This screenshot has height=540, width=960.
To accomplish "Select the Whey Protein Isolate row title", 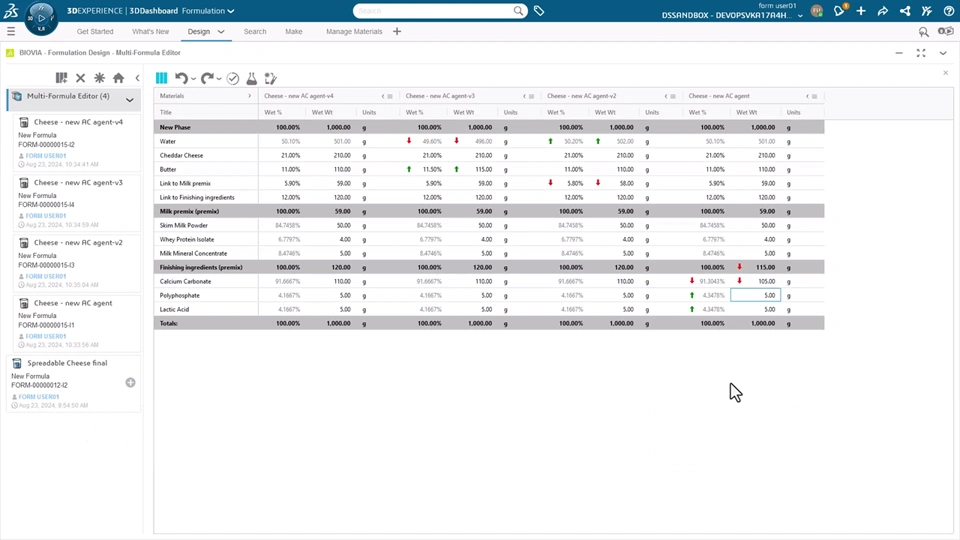I will [x=187, y=239].
